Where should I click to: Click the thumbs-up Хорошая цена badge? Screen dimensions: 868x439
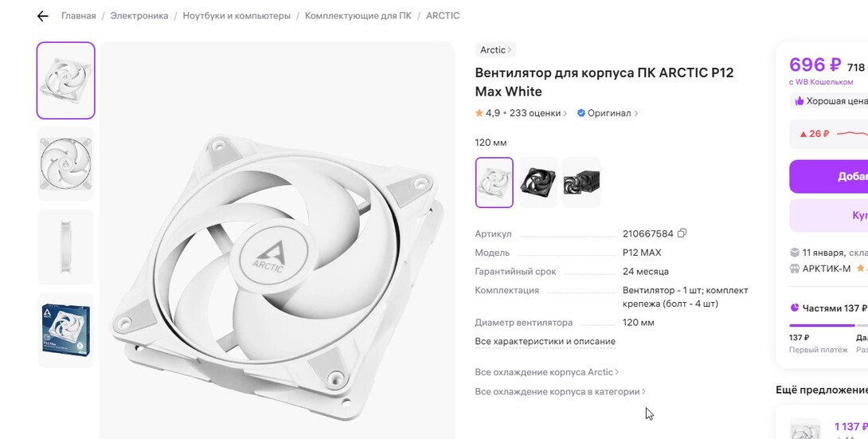831,101
